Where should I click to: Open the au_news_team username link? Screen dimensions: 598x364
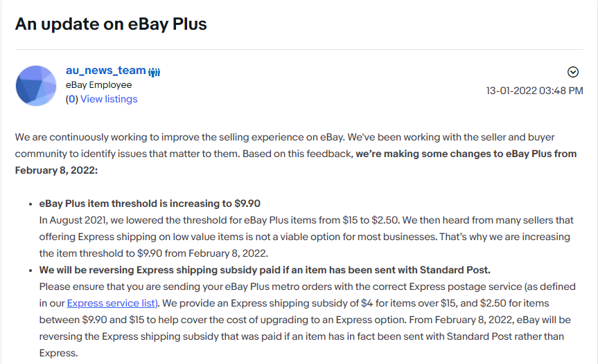105,71
